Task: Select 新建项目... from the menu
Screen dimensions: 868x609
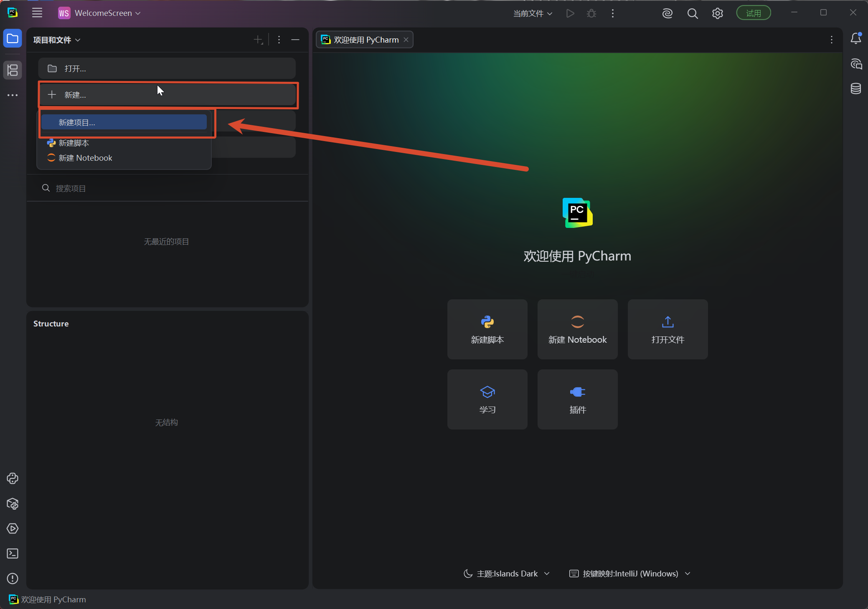Action: pos(124,122)
